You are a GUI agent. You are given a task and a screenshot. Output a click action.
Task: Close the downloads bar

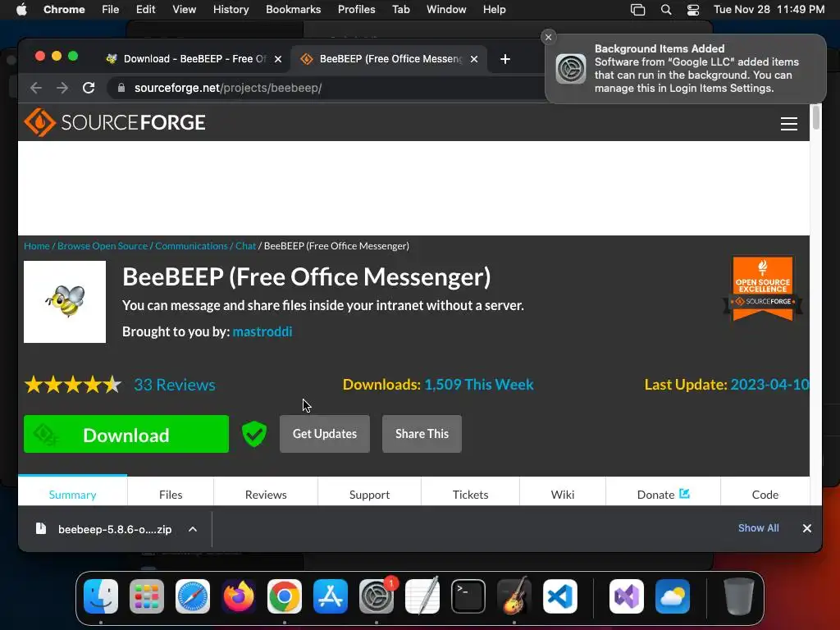point(807,528)
